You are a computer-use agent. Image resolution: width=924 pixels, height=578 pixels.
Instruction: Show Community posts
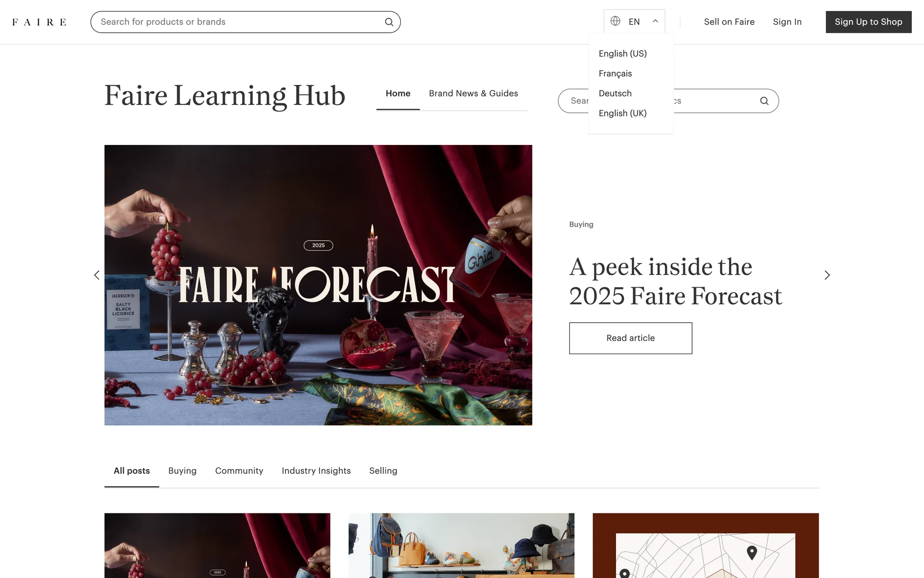coord(239,471)
